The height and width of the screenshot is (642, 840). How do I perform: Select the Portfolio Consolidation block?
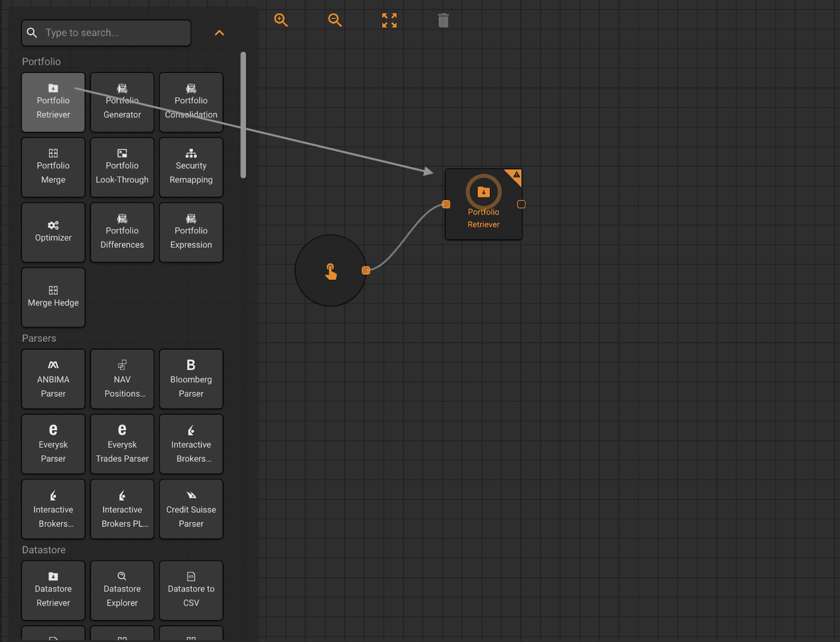tap(191, 102)
